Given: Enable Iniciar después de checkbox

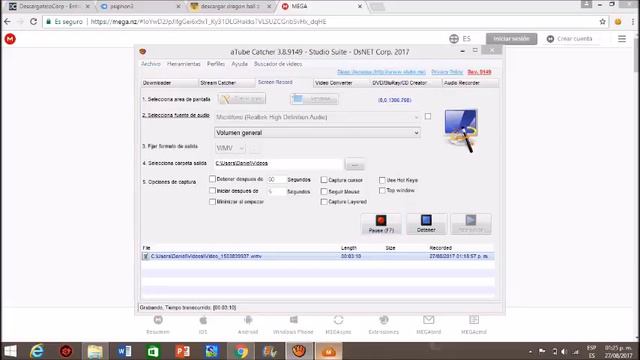Looking at the screenshot, I should click(x=212, y=191).
